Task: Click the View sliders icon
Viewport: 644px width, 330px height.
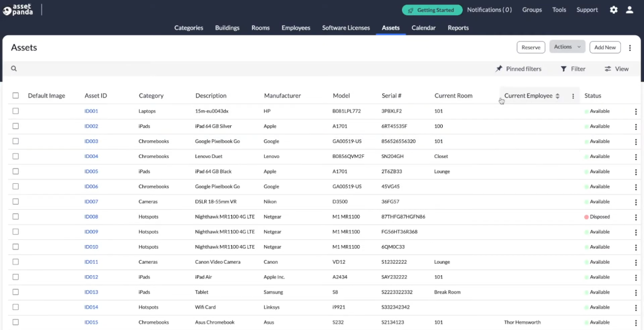Action: pos(608,69)
